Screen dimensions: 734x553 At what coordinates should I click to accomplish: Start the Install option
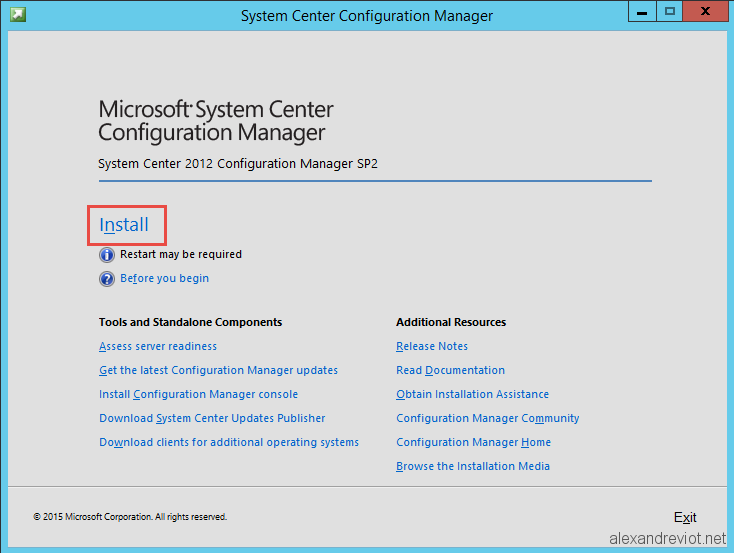[124, 225]
